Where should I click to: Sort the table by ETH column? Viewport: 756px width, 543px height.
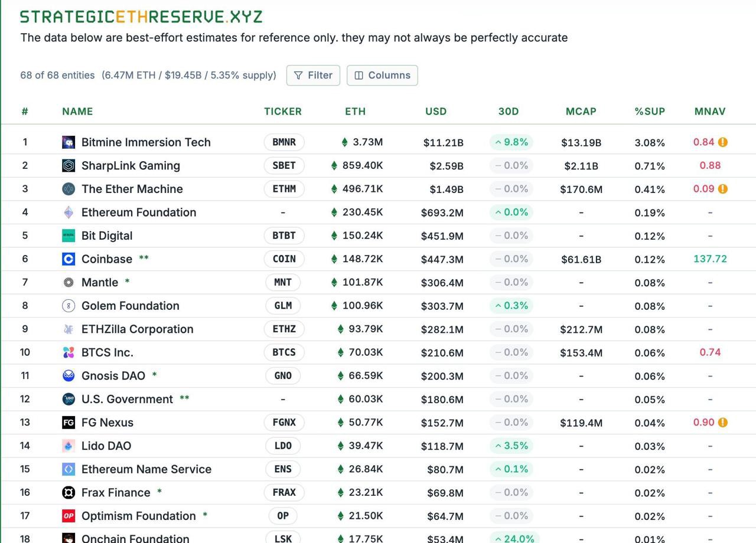point(355,112)
